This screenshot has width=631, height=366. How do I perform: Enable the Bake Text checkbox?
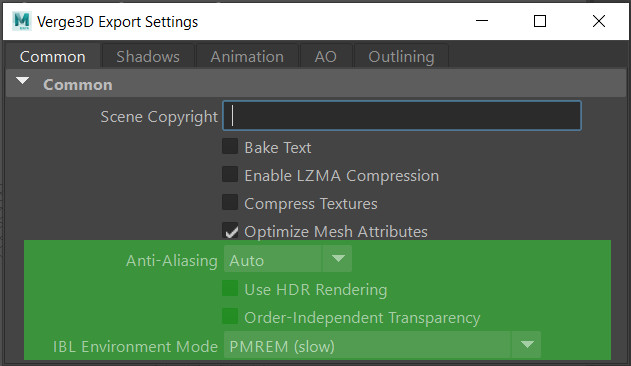click(x=230, y=147)
